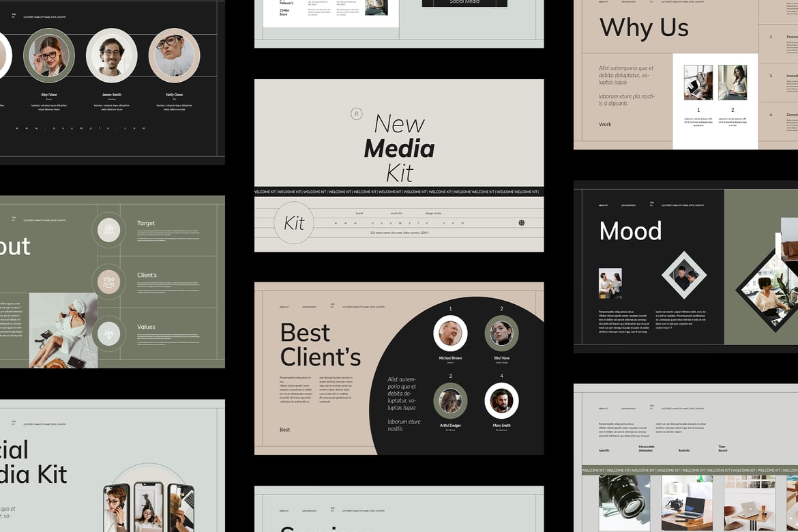Click the green Welcome Kit ticker above photos
This screenshot has height=532, width=798.
tap(690, 471)
